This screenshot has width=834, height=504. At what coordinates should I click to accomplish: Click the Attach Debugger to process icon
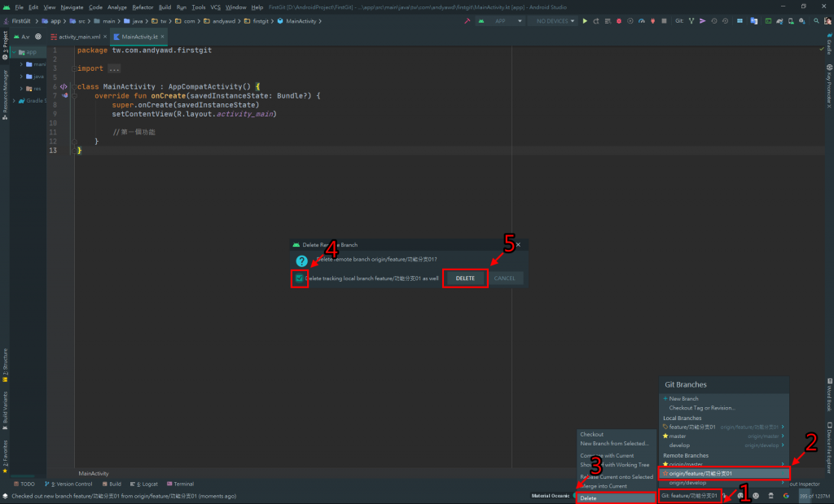tap(653, 21)
